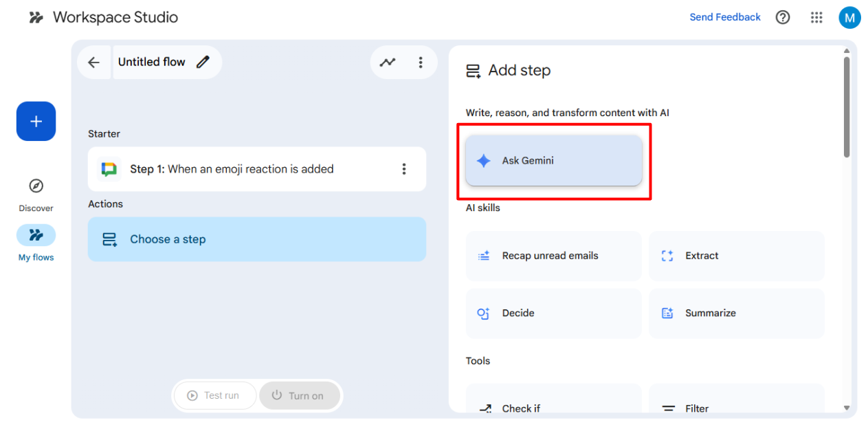
Task: Toggle the Turn on flow button
Action: click(x=300, y=395)
